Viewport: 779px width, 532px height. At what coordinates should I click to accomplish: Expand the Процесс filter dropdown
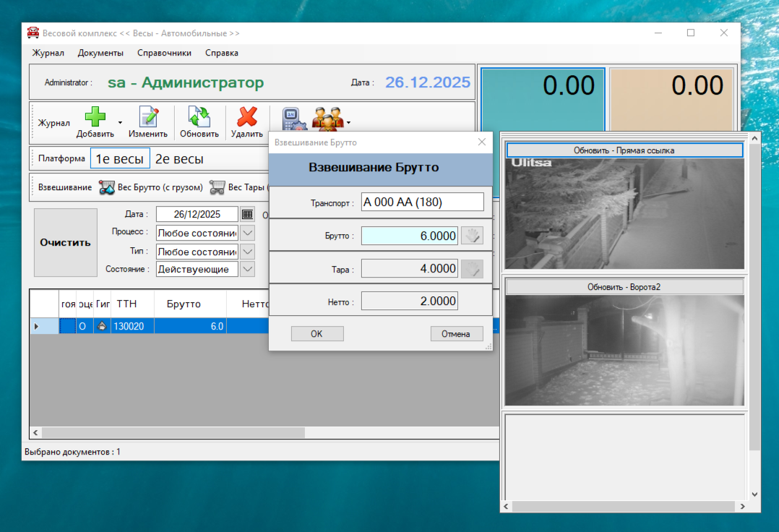pos(247,233)
